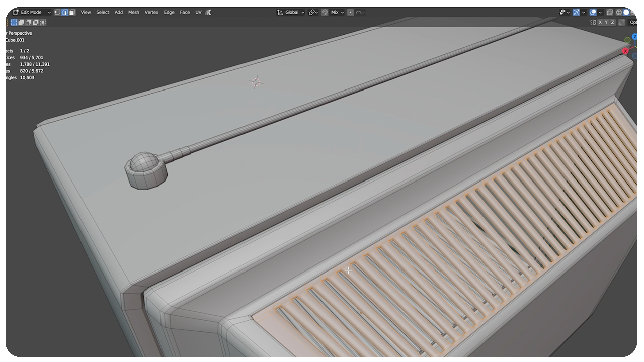Click the Vertex menu

coord(151,12)
